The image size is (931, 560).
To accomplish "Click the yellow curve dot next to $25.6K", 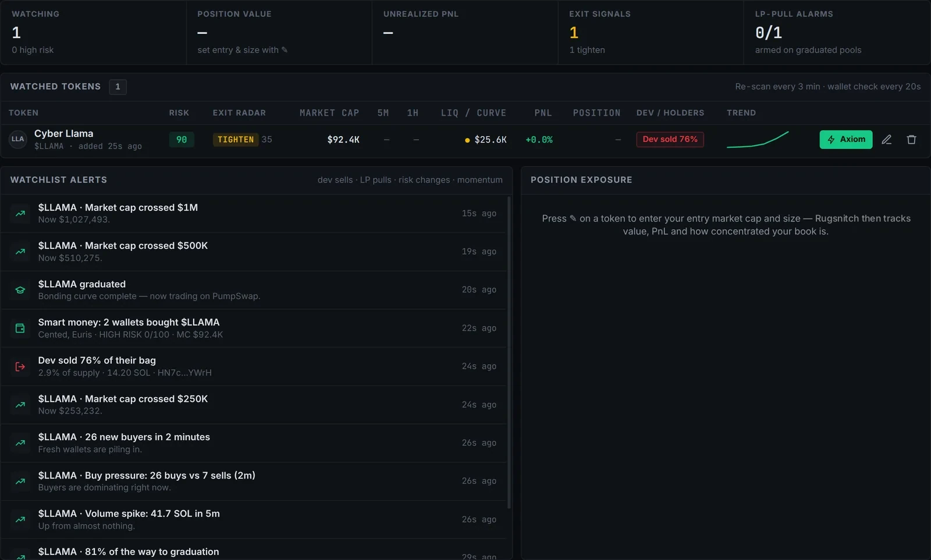I will (467, 140).
